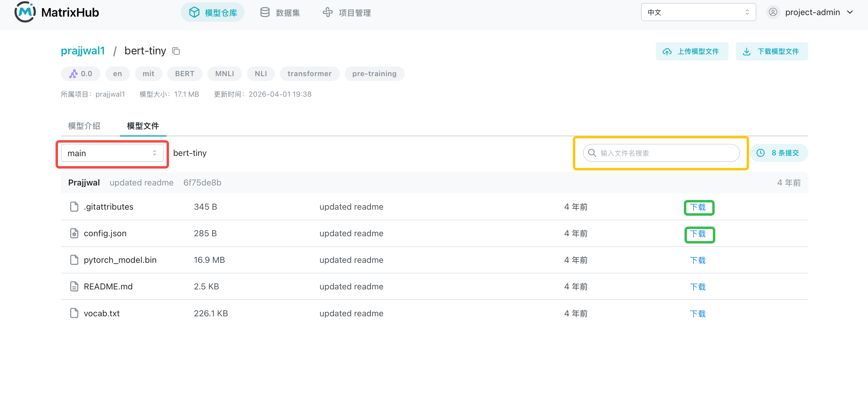Click the config.json file icon

click(74, 233)
